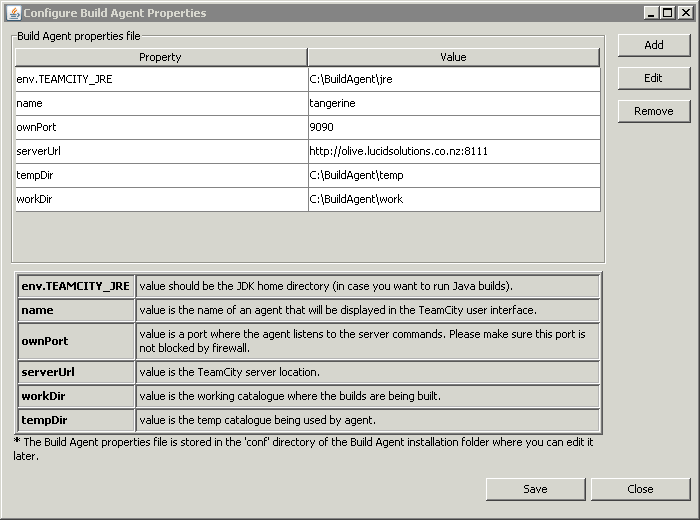Click the conf directory footnote text
This screenshot has width=700, height=520.
point(304,449)
